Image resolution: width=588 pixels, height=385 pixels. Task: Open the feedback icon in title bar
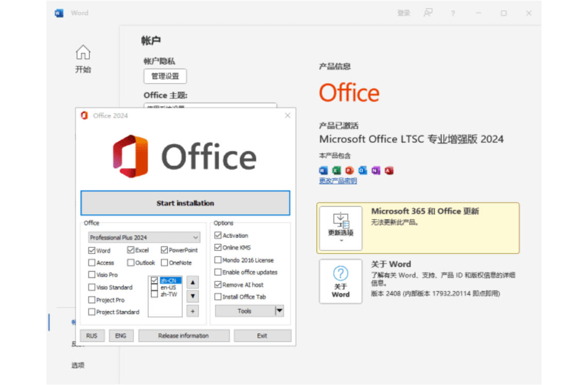click(x=428, y=13)
